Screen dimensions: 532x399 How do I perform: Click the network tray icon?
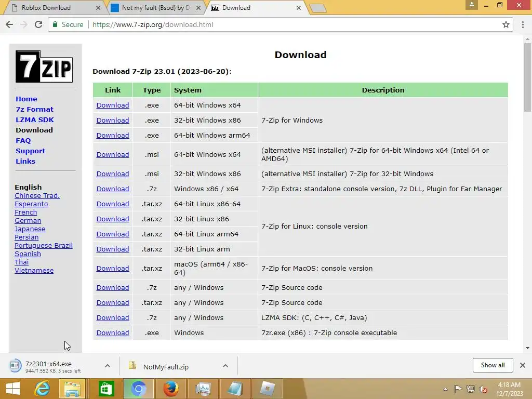pyautogui.click(x=471, y=389)
